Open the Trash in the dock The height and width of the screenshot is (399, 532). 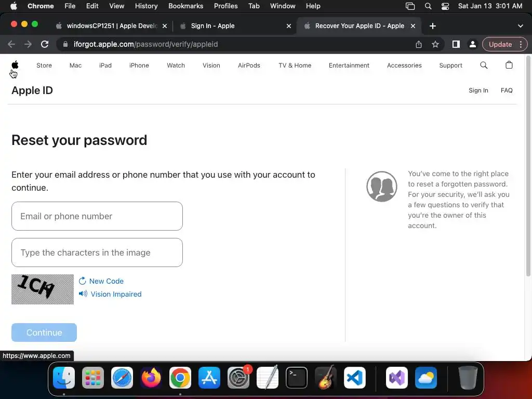click(468, 378)
